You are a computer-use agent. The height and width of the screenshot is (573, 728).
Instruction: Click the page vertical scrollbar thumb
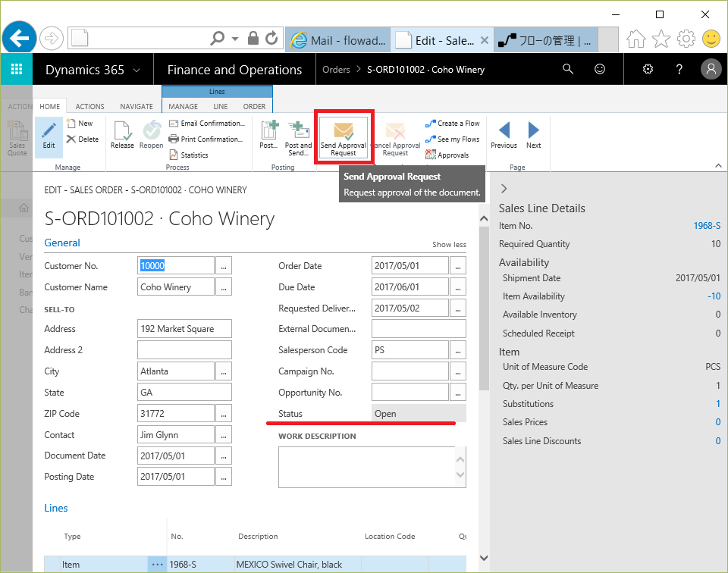[x=484, y=308]
